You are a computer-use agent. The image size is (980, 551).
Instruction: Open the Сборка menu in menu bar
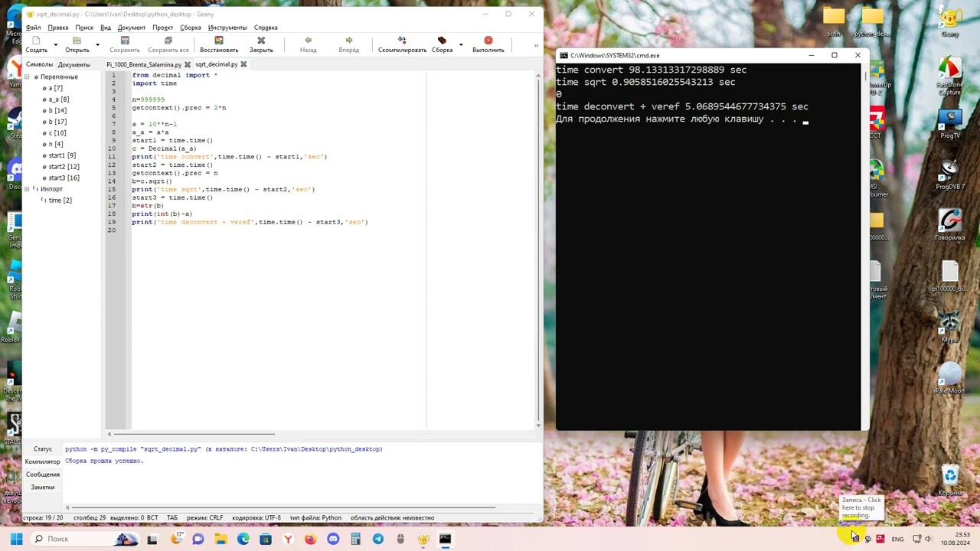coord(190,28)
